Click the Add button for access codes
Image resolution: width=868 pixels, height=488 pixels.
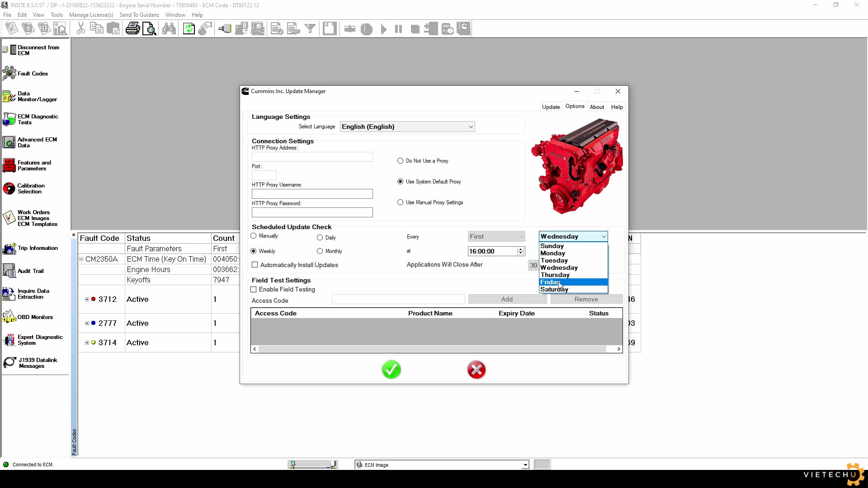pyautogui.click(x=507, y=299)
